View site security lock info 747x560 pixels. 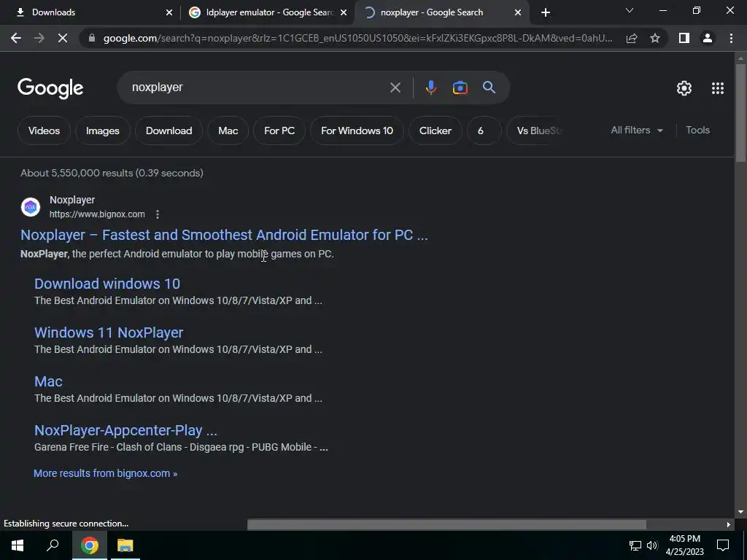(92, 38)
